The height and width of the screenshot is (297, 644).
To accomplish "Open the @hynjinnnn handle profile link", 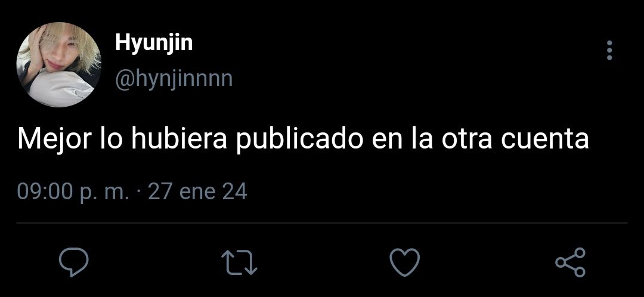I will tap(174, 79).
